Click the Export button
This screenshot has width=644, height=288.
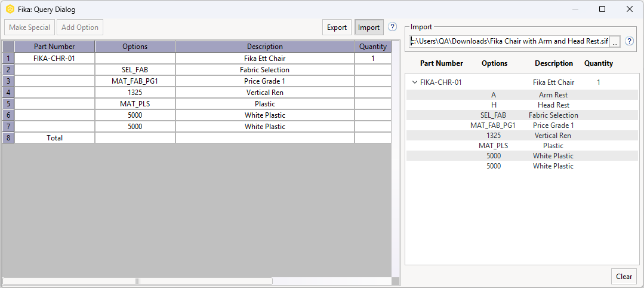(337, 27)
